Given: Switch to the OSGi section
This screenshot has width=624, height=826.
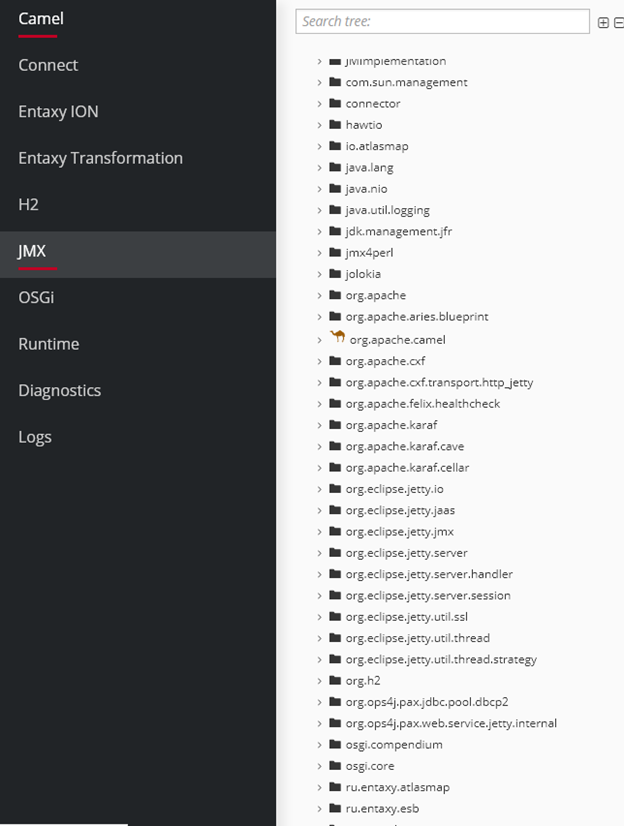Looking at the screenshot, I should [x=39, y=297].
